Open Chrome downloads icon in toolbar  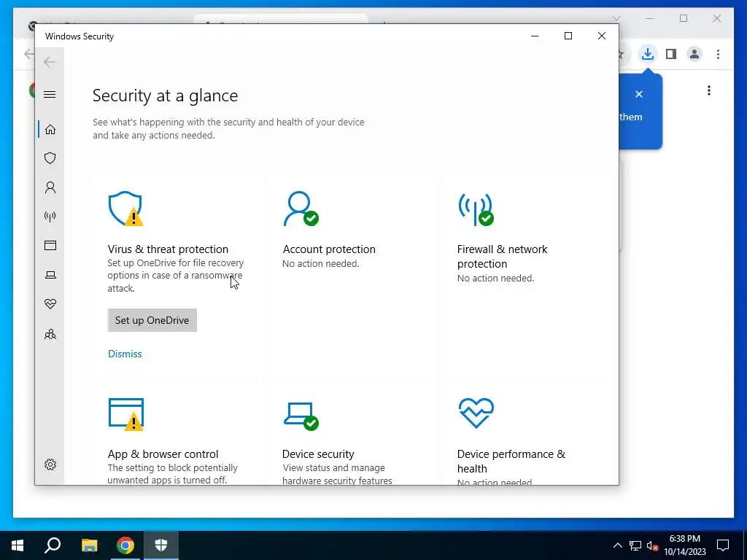point(647,54)
